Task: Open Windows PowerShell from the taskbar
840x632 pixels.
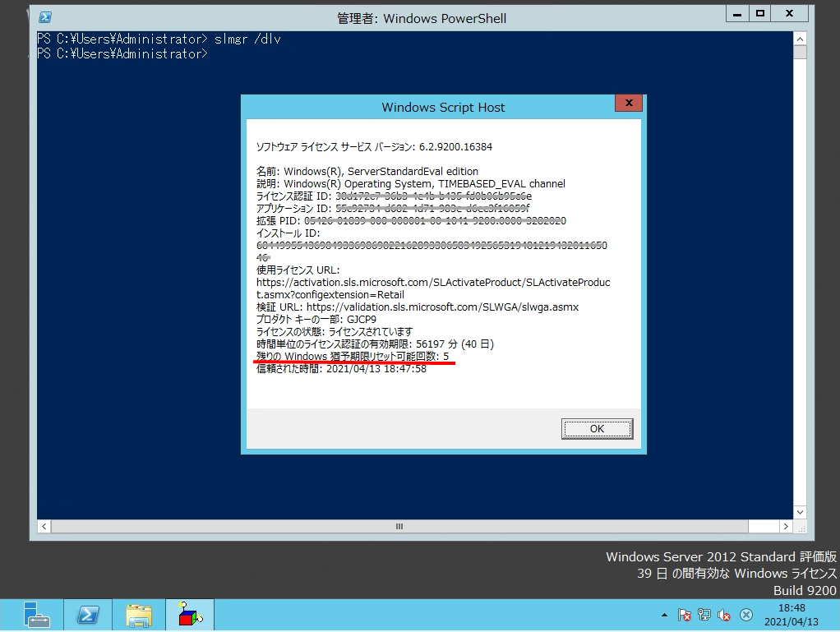Action: coord(88,615)
